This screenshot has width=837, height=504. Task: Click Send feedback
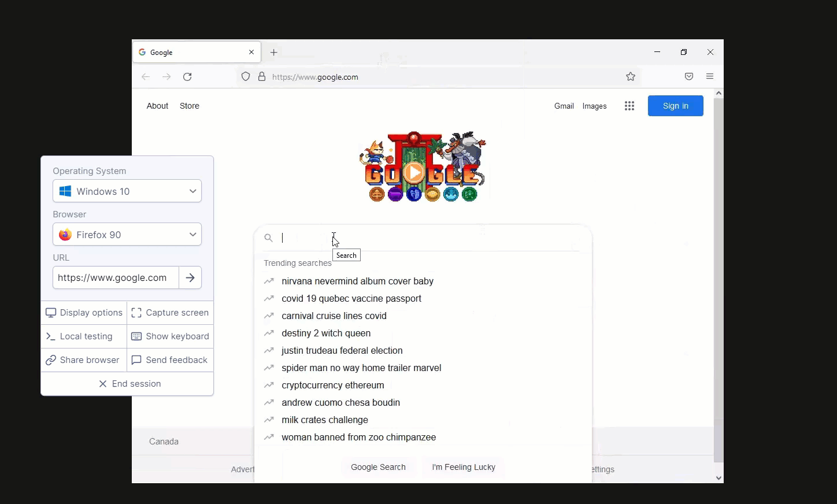pos(170,360)
